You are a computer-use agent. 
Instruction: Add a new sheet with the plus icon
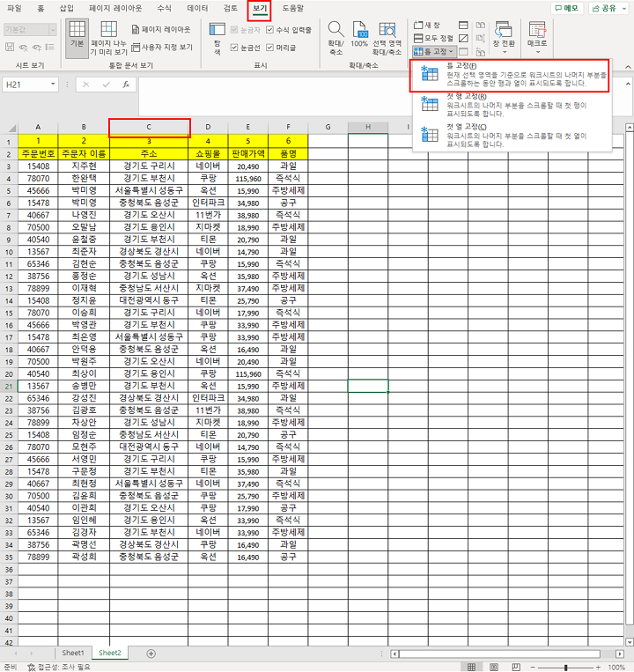point(151,654)
